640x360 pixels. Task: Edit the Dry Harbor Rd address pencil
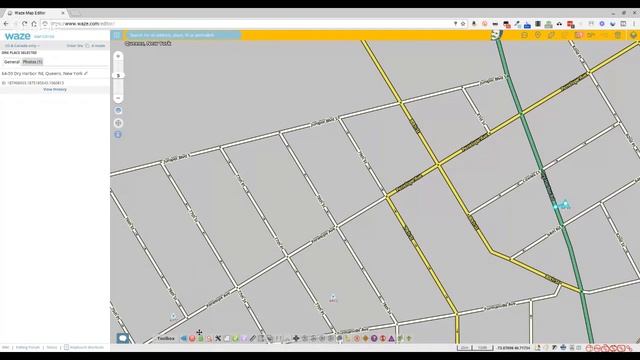pyautogui.click(x=86, y=73)
